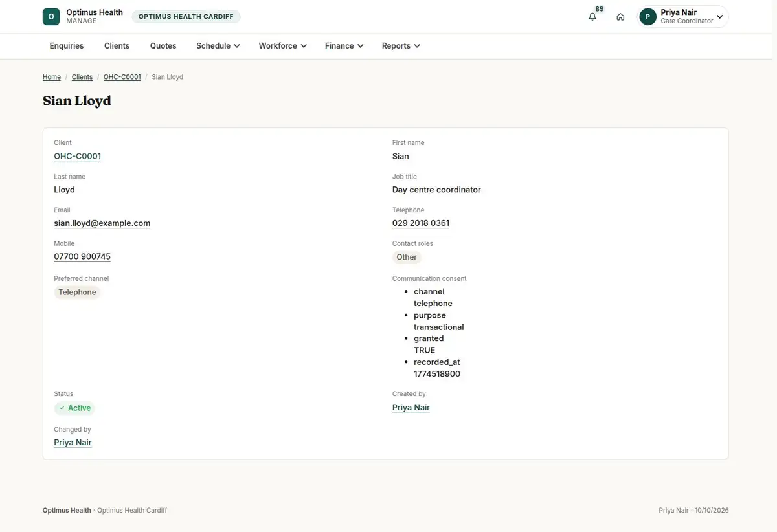Screen dimensions: 777x532
Task: Select the Optimus Health Cardiff branch pill
Action: point(186,17)
